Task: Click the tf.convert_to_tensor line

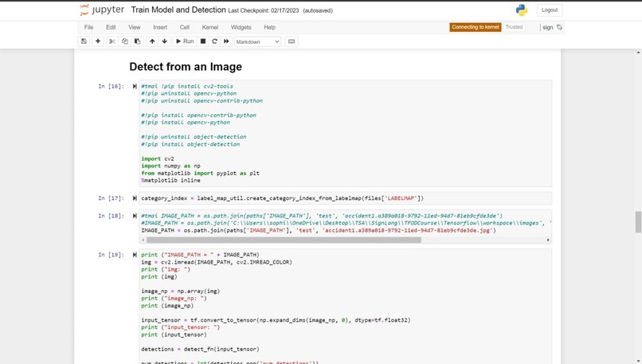Action: point(276,320)
